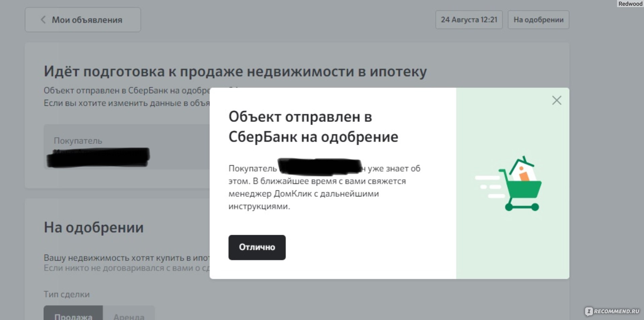This screenshot has height=320, width=644.
Task: Click the heading Идёт подготовка к продаже недвижимости
Action: click(235, 71)
